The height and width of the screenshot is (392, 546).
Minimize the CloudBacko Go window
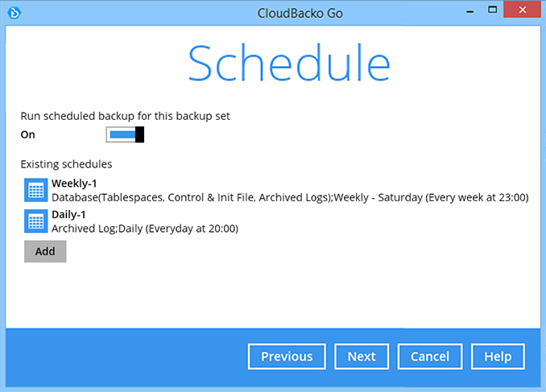click(x=470, y=11)
